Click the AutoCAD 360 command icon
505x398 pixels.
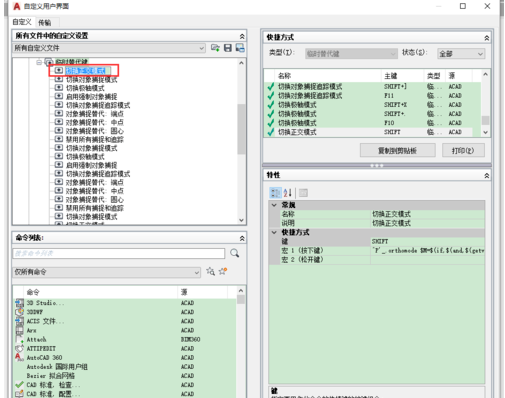(20, 357)
